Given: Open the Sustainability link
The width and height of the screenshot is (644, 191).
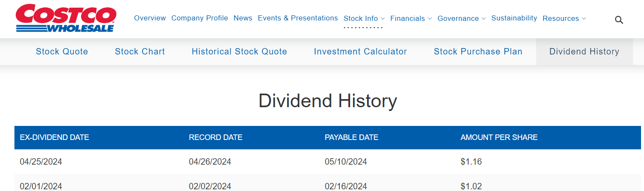Looking at the screenshot, I should pos(514,18).
